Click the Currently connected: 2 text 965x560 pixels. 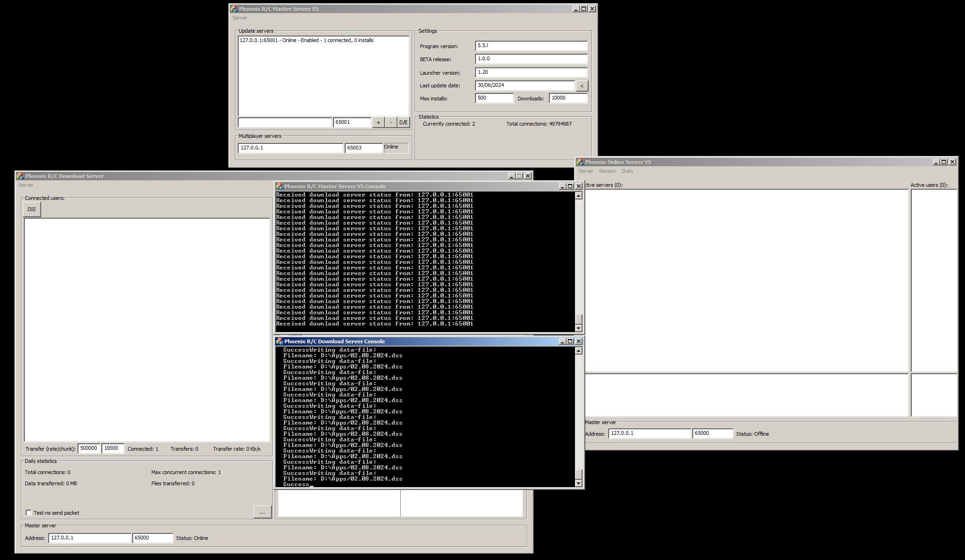pos(449,124)
